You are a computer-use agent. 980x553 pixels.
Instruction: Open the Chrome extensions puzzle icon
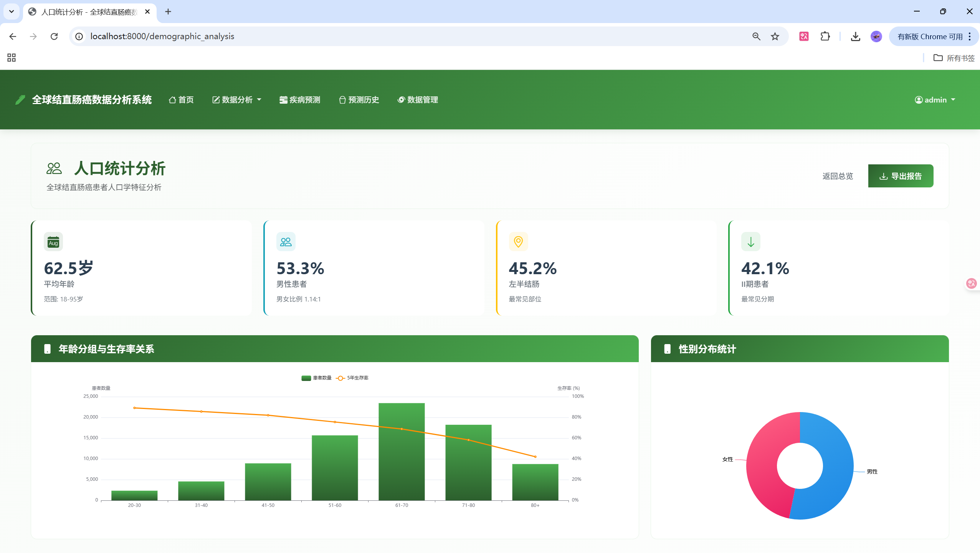[x=825, y=36]
